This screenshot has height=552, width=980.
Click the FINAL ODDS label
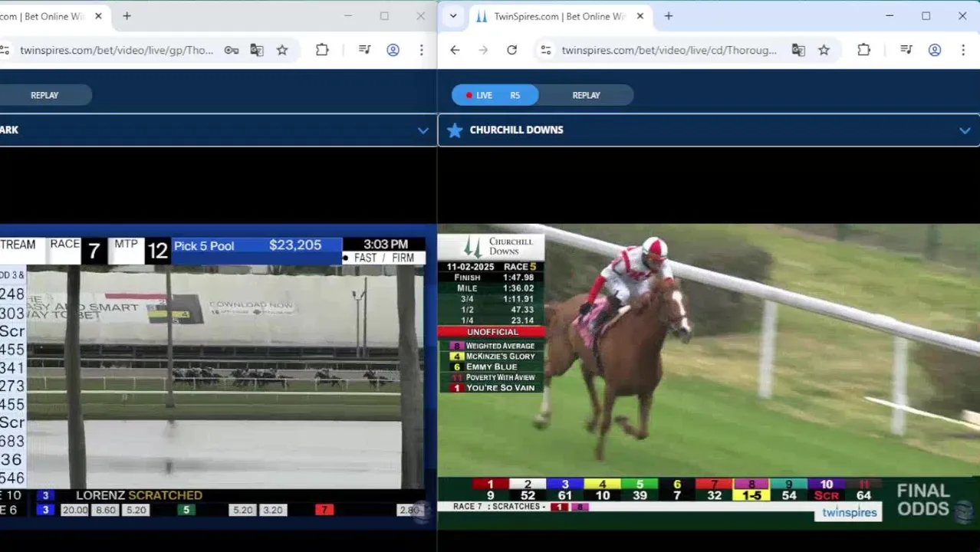923,499
